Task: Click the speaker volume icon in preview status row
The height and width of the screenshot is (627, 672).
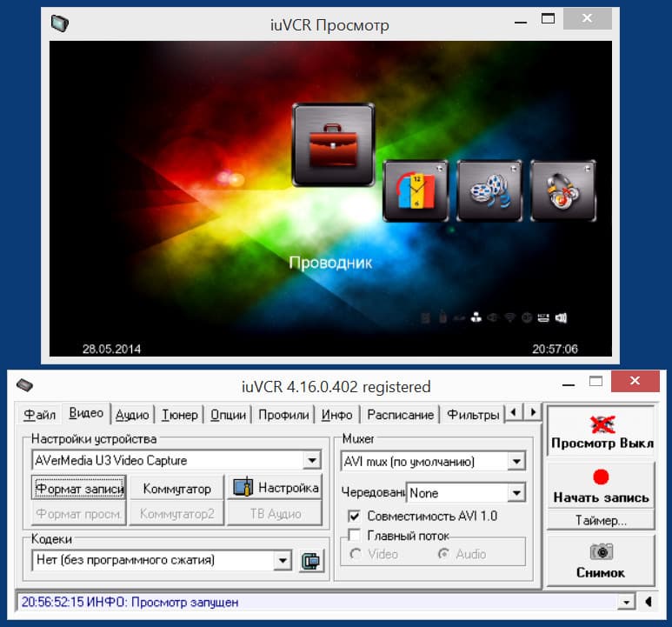Action: click(x=561, y=317)
